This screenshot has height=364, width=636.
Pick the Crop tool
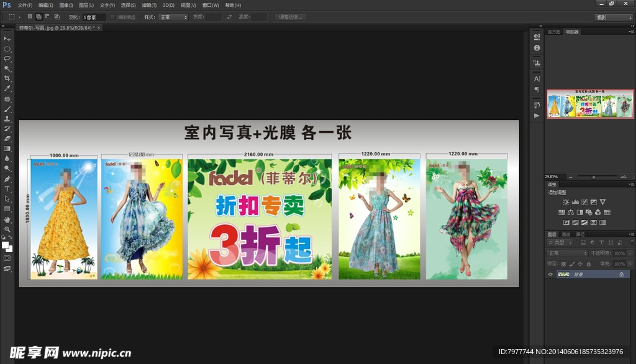tap(7, 78)
